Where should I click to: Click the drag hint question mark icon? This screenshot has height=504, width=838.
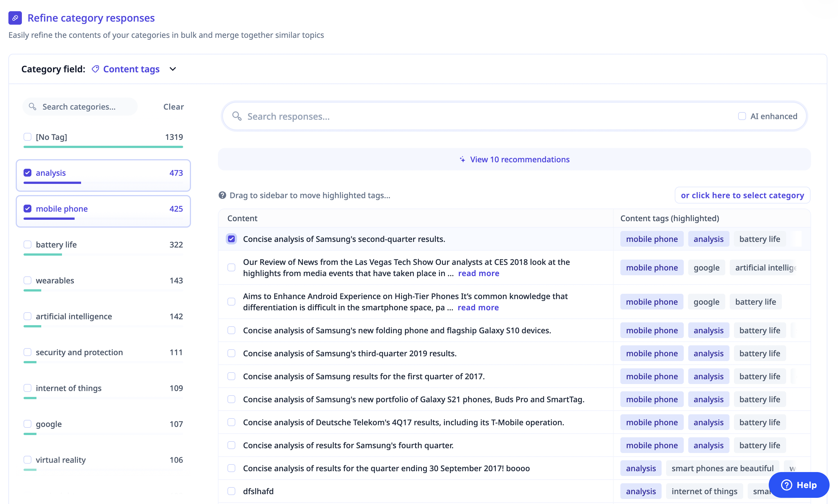222,195
